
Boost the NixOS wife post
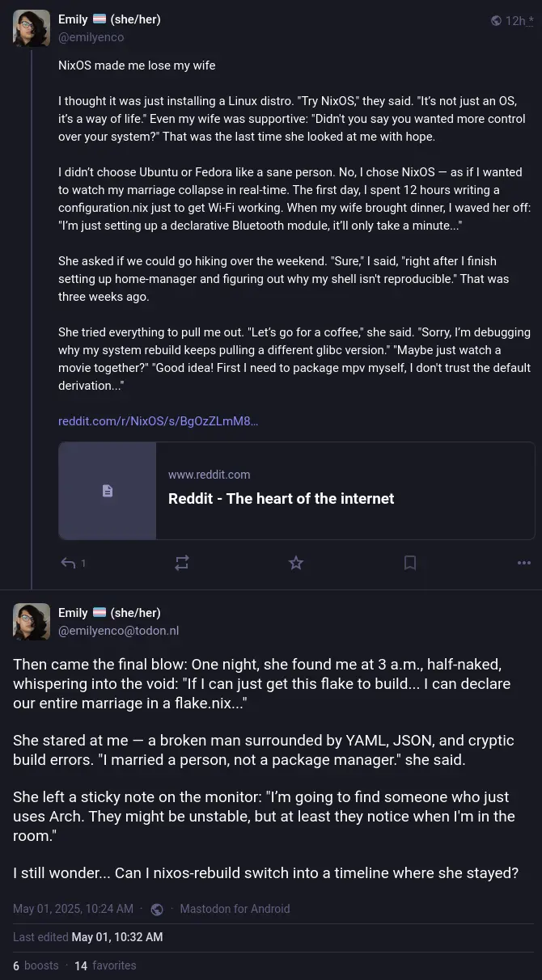click(x=182, y=563)
